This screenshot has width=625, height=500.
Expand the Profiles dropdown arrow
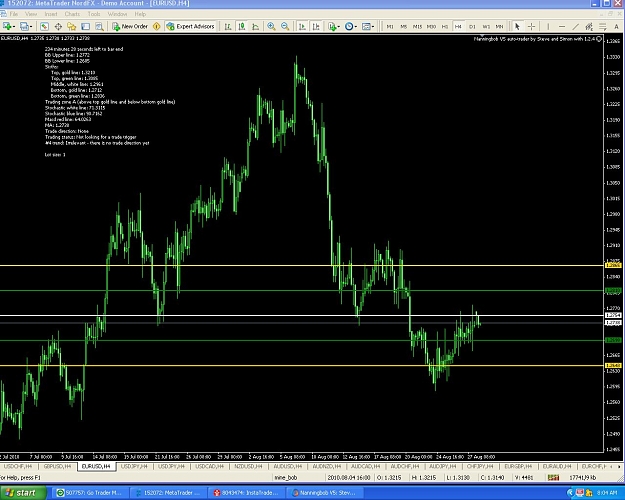tap(31, 27)
